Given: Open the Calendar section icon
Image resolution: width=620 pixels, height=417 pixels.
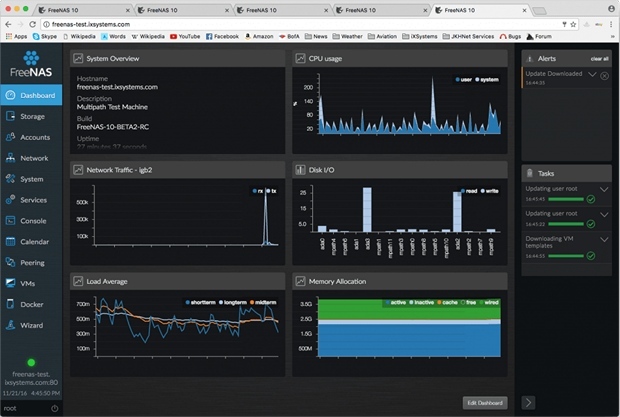Looking at the screenshot, I should [11, 242].
